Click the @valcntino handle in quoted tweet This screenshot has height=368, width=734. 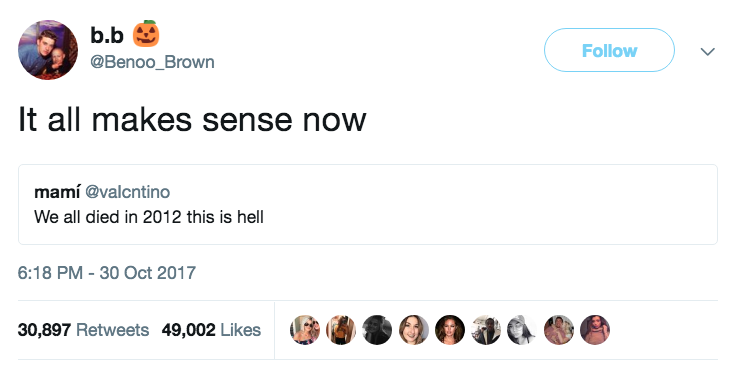(x=127, y=192)
